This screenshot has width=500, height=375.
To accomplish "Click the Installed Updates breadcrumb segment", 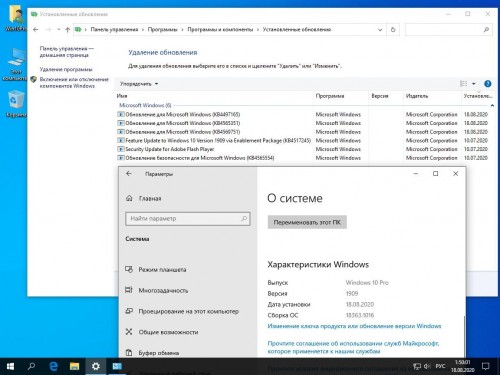I will click(x=297, y=30).
